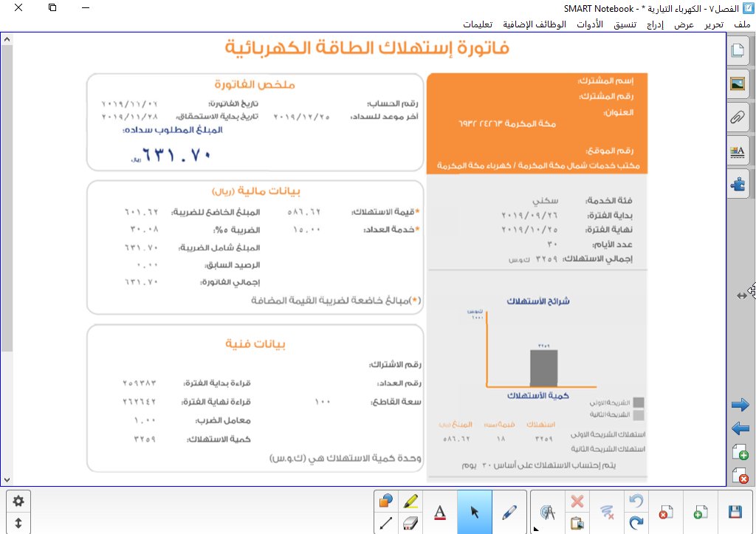Go to the previous page with left arrow

point(740,428)
